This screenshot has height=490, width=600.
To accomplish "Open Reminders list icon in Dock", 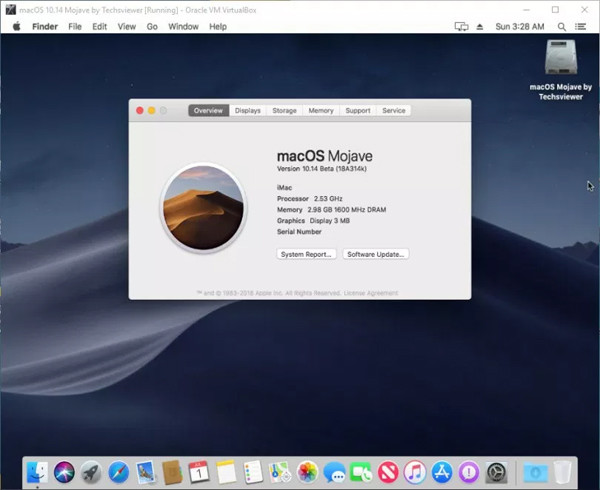I will click(253, 472).
